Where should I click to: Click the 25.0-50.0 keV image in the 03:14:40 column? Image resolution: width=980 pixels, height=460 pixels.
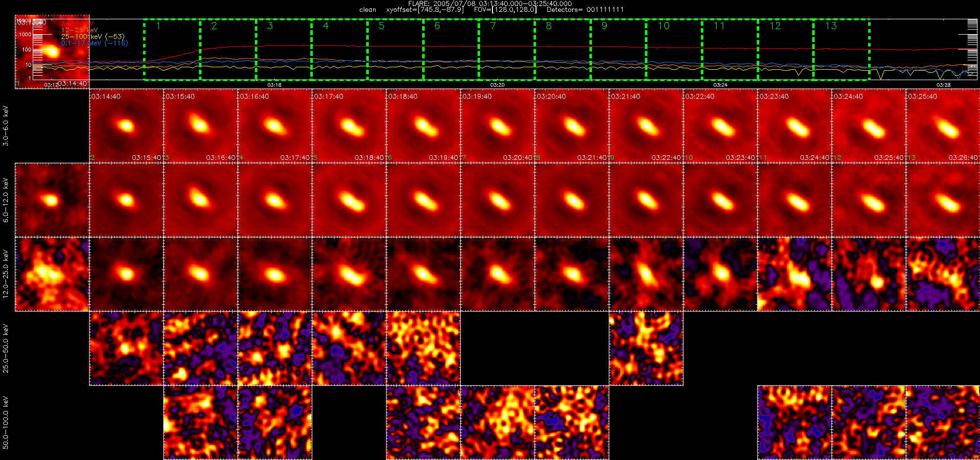[126, 348]
